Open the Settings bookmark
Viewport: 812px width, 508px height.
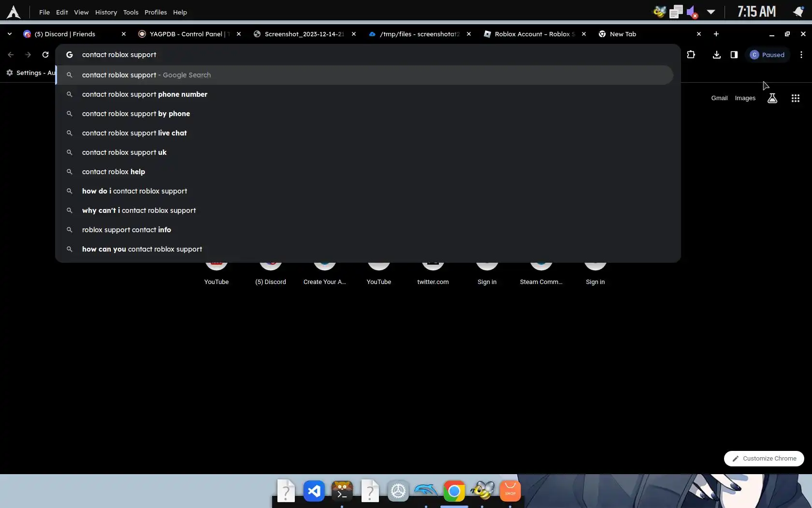[x=31, y=73]
